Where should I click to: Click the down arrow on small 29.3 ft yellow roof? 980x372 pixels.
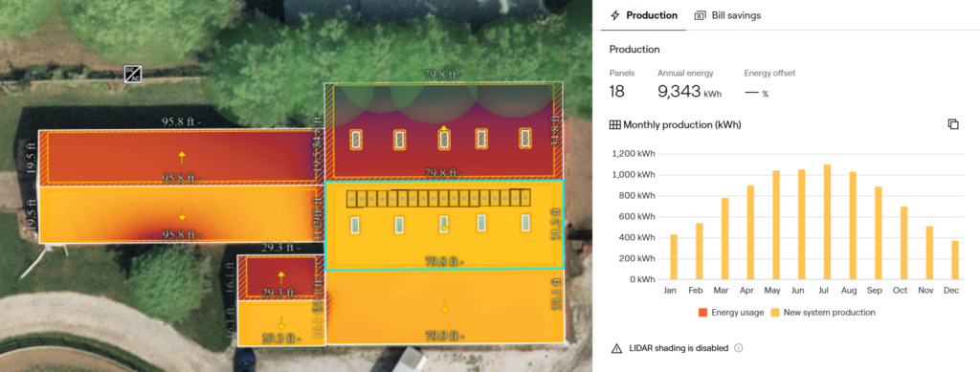280,322
